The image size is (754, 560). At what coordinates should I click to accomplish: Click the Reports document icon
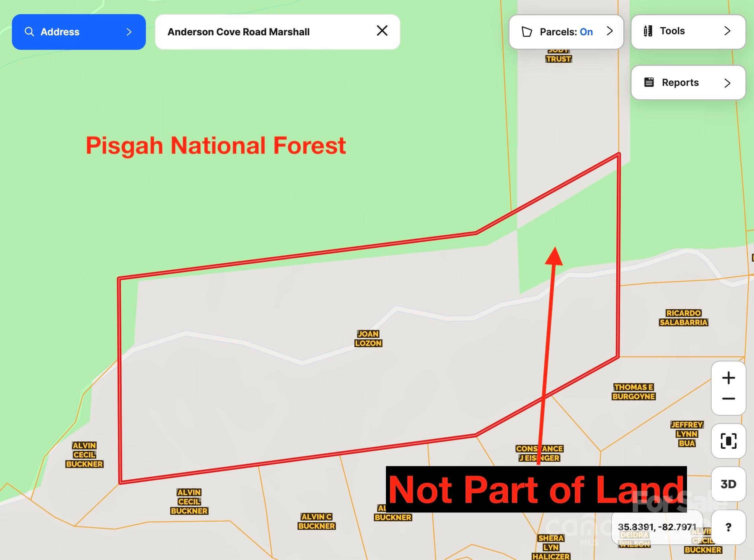[x=649, y=82]
